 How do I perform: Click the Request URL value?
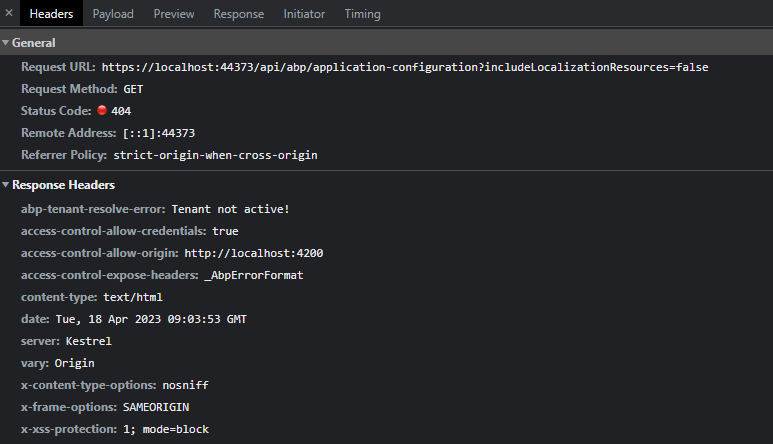point(405,67)
